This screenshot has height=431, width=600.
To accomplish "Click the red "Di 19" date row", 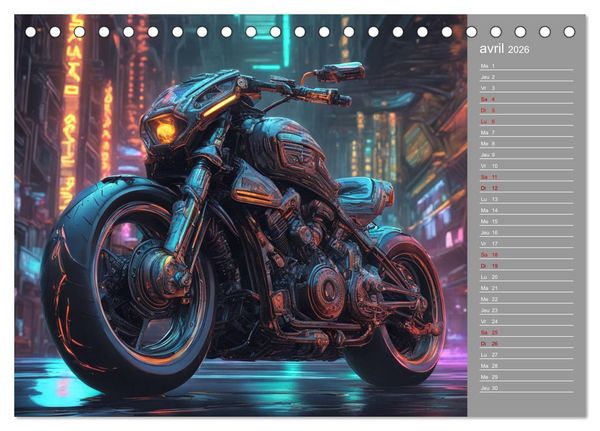I will 527,266.
